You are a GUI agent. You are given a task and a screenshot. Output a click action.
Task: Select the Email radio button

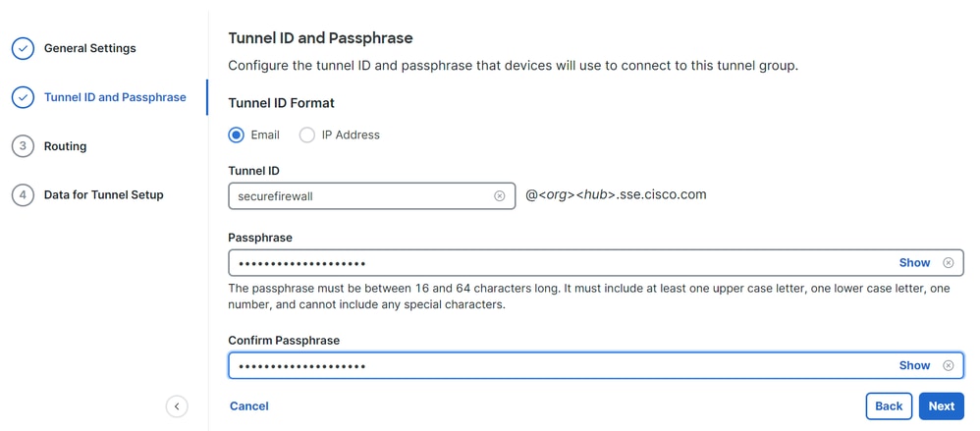pos(237,135)
